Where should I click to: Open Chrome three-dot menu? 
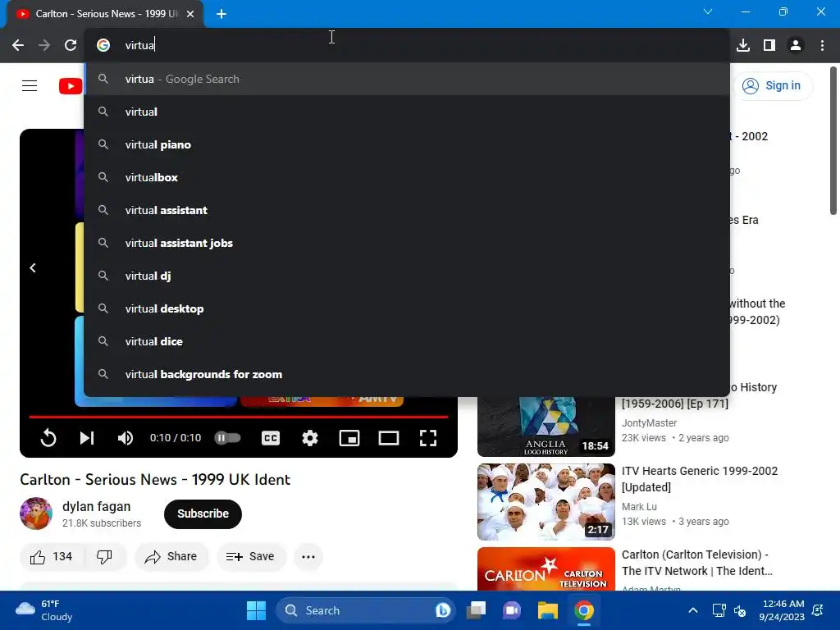(x=822, y=45)
